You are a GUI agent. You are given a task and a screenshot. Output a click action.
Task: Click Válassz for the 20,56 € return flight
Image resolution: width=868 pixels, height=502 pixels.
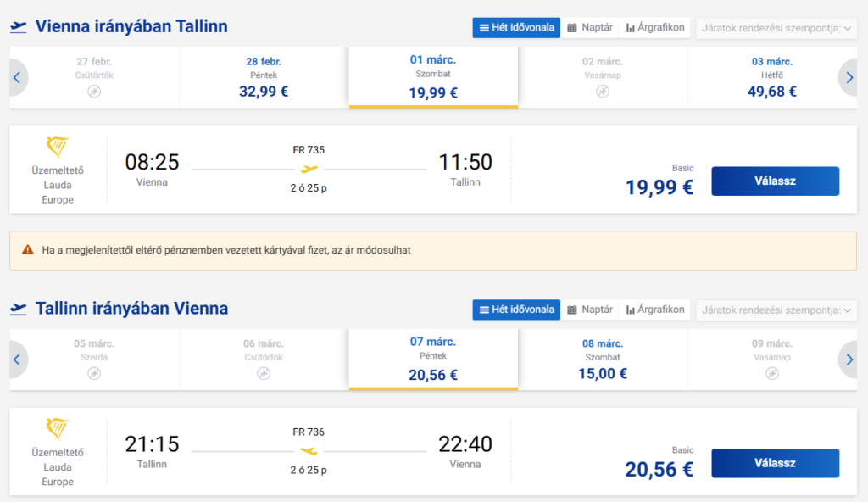pos(775,463)
